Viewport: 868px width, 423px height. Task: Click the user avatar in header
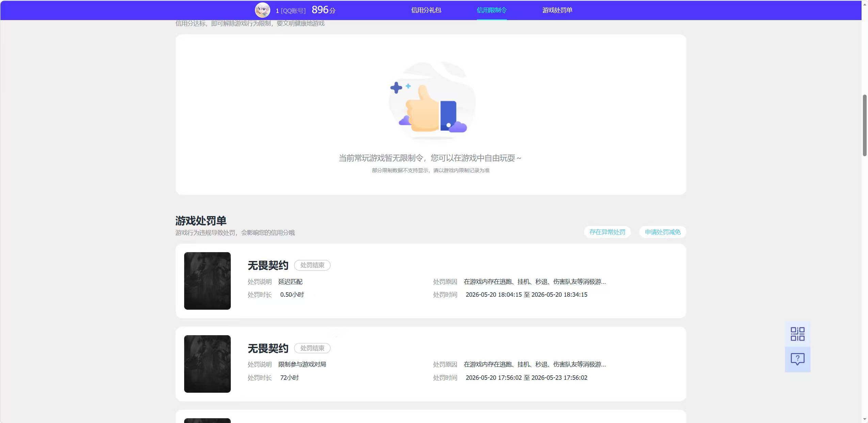tap(262, 10)
